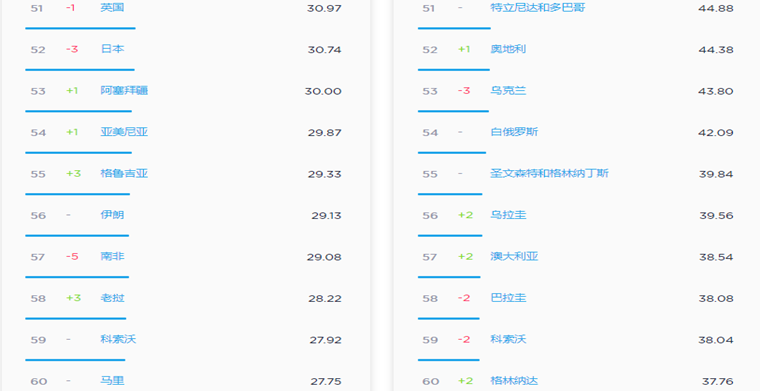Viewport: 760px width, 391px height.
Task: Click rank number 54 beside 白俄罗斯
Action: (x=430, y=132)
